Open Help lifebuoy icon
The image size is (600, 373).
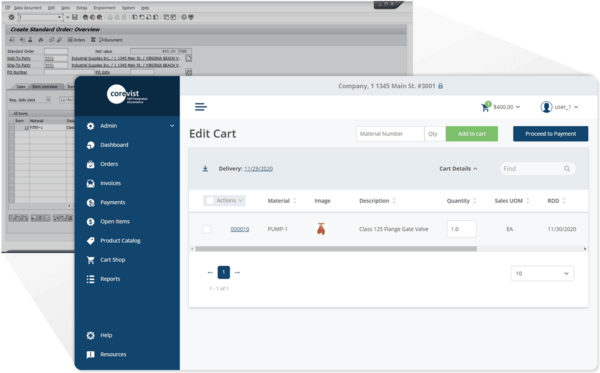click(x=90, y=336)
